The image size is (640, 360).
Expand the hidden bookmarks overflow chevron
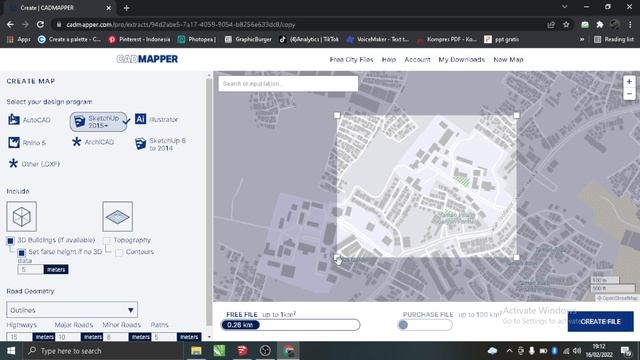point(582,39)
